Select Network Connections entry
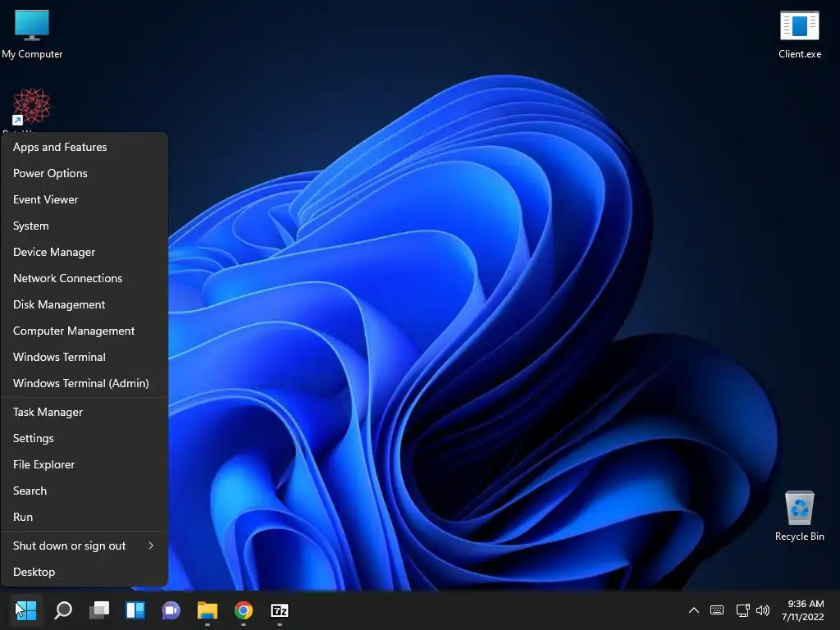The height and width of the screenshot is (630, 840). (x=84, y=278)
